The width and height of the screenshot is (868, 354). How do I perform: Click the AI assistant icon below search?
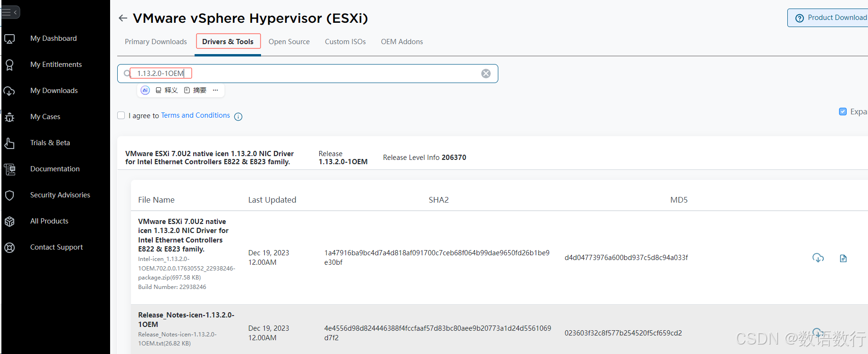pyautogui.click(x=145, y=90)
